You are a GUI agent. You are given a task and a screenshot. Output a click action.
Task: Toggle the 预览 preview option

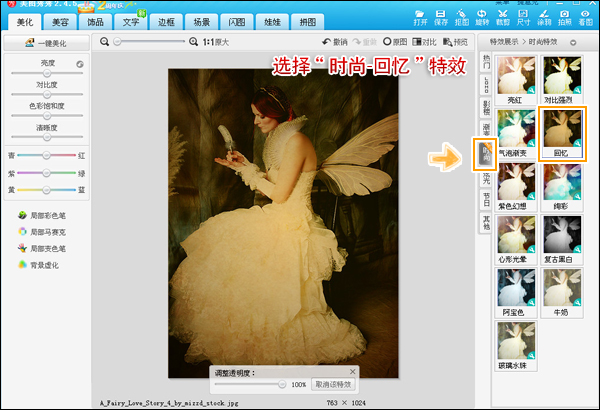(455, 43)
